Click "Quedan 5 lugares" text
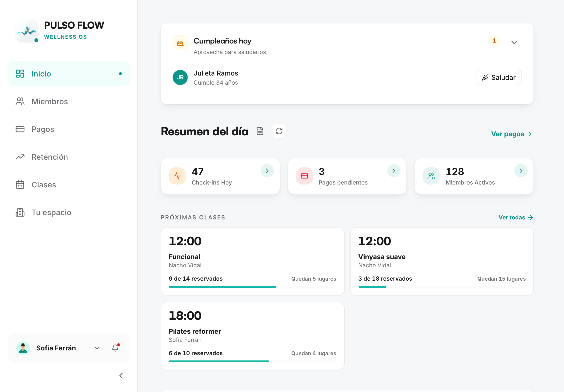The width and height of the screenshot is (564, 392). click(314, 279)
